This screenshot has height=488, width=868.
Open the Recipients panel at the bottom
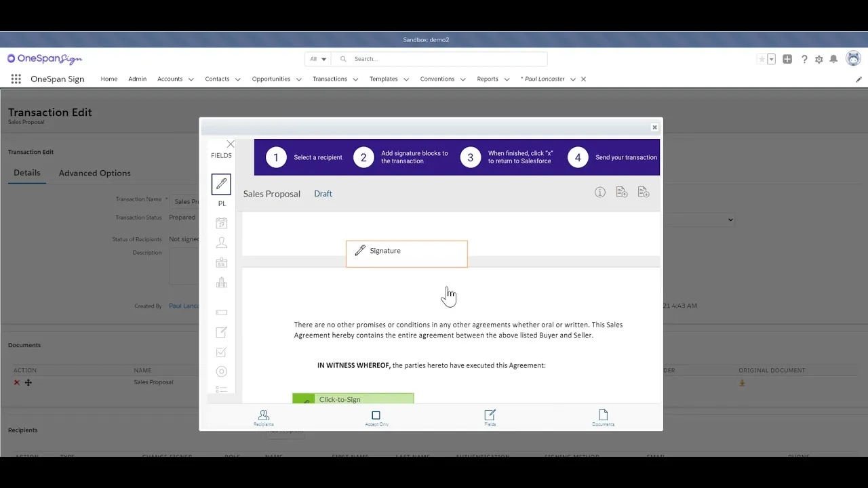tap(263, 416)
